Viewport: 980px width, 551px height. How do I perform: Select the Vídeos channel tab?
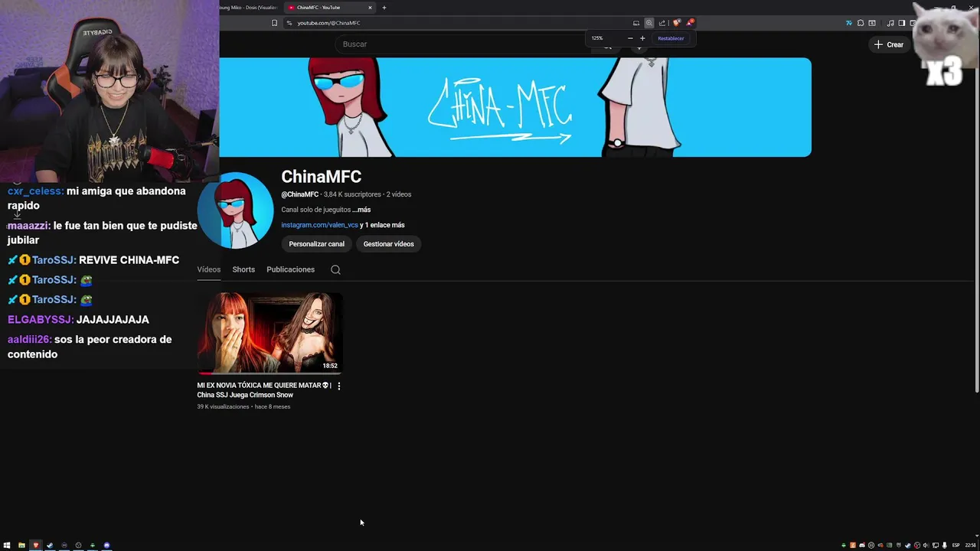(x=208, y=269)
